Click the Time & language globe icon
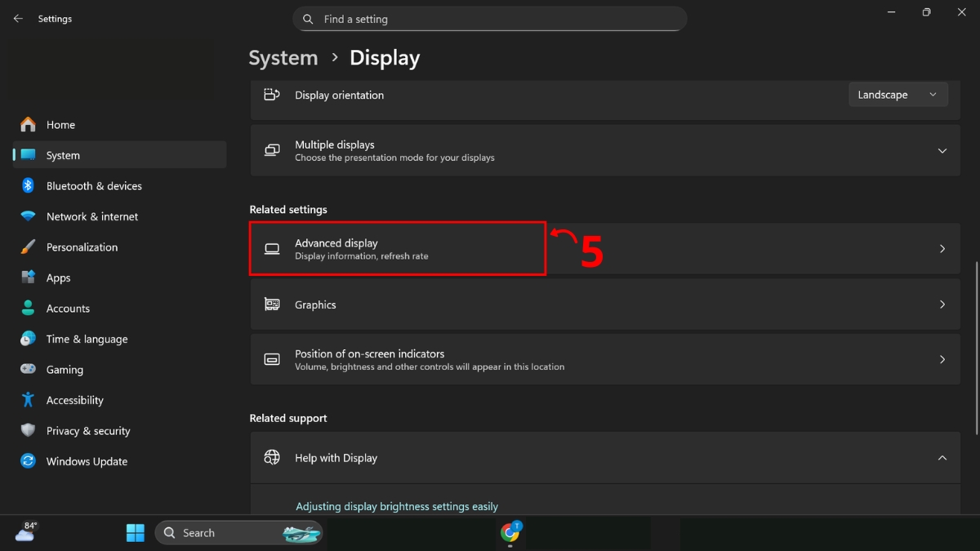The height and width of the screenshot is (551, 980). click(x=29, y=339)
